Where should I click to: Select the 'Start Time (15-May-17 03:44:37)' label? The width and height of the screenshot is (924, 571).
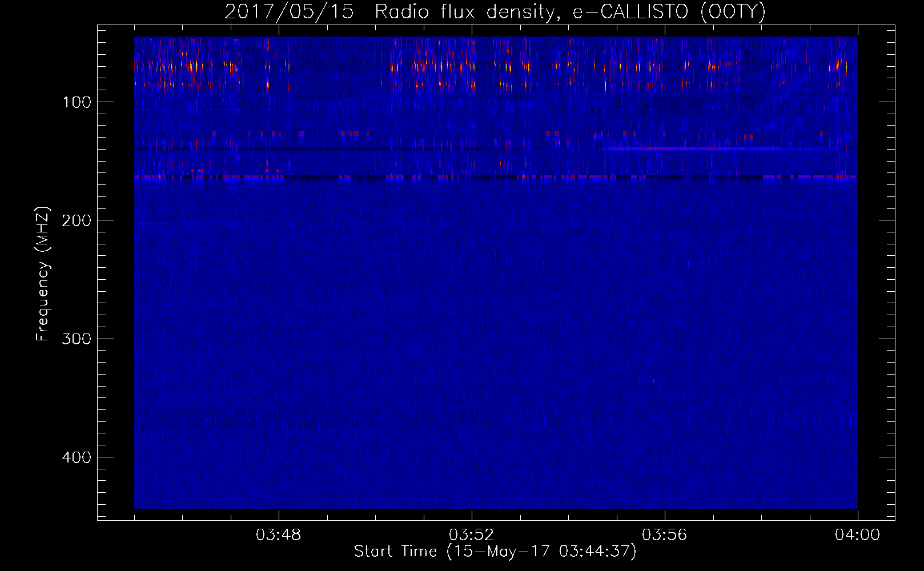(x=495, y=552)
